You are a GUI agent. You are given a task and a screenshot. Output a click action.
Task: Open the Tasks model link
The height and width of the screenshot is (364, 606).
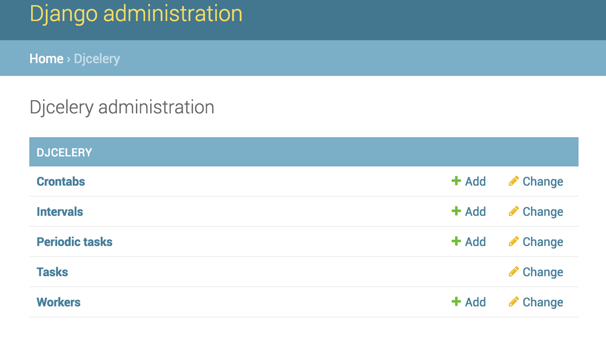click(52, 272)
